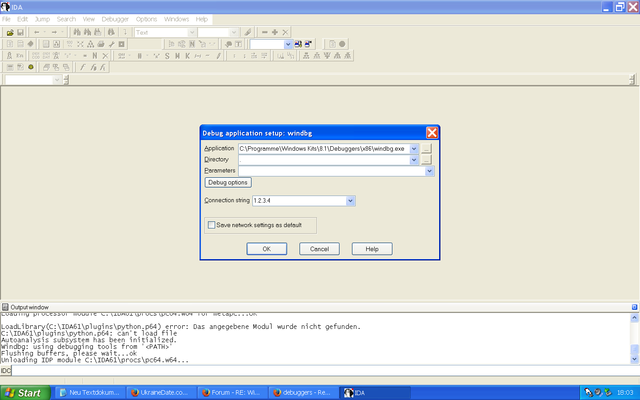This screenshot has height=400, width=640.
Task: Click the green plus toolbar icon
Action: 275,32
